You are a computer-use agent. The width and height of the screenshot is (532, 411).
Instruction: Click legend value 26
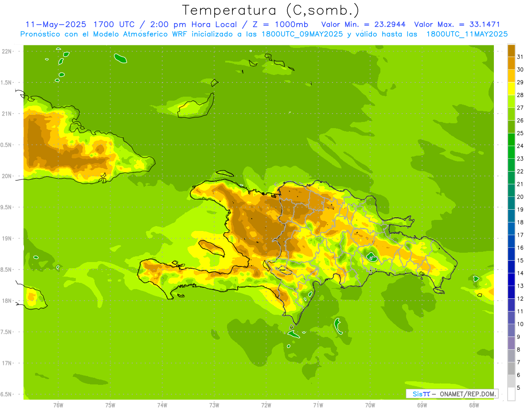(x=520, y=121)
